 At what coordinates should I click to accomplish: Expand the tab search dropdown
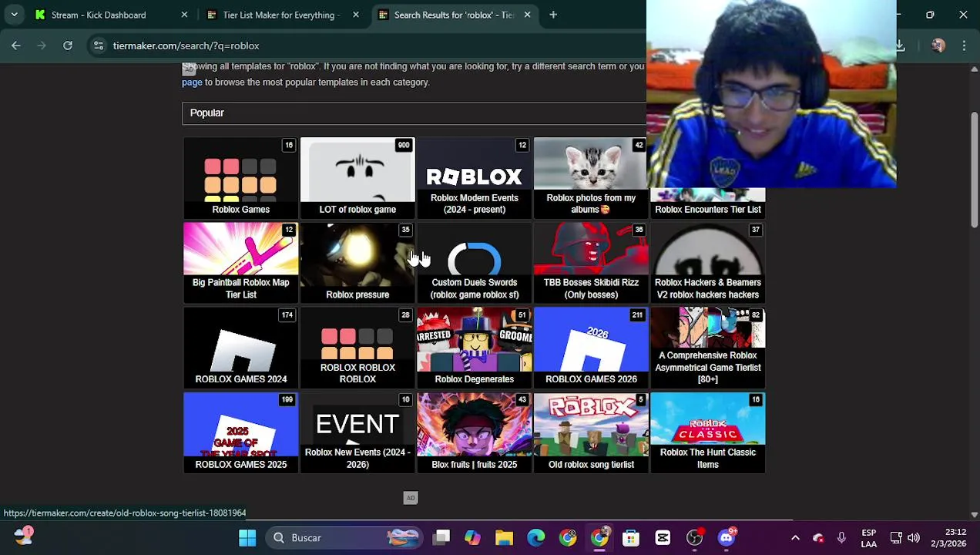coord(14,15)
